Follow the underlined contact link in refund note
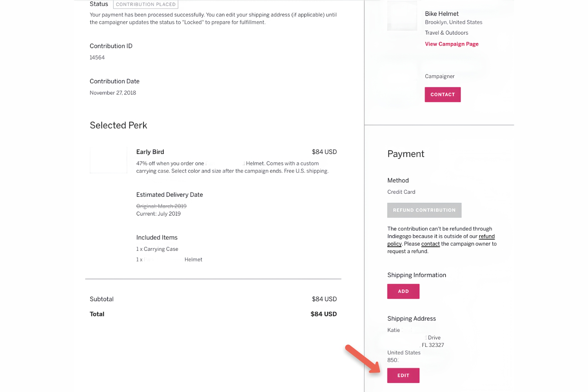The width and height of the screenshot is (588, 392). [x=430, y=244]
